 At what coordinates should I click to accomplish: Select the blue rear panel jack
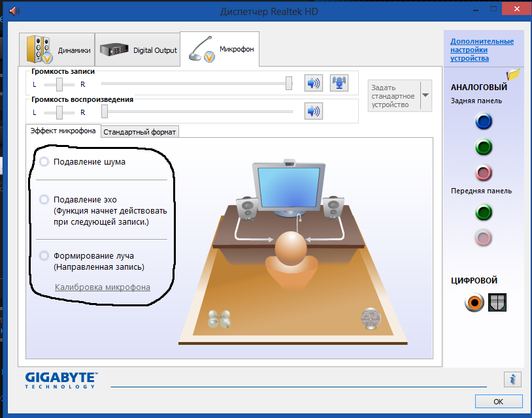coord(484,121)
